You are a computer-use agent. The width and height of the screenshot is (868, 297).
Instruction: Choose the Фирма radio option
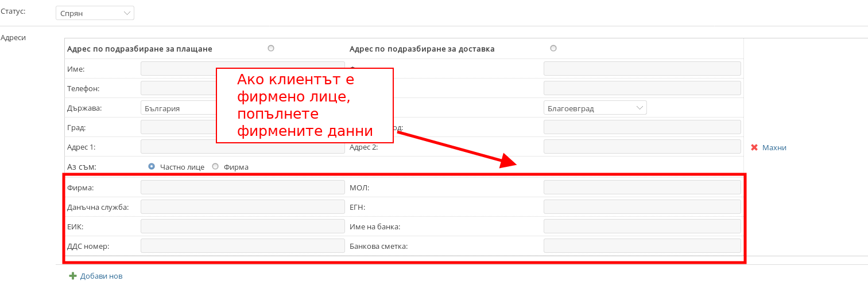click(215, 166)
